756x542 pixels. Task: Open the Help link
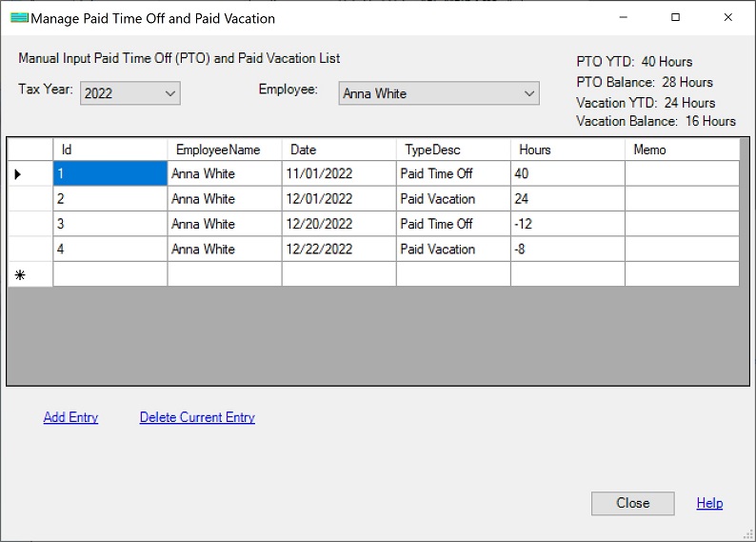(x=709, y=503)
